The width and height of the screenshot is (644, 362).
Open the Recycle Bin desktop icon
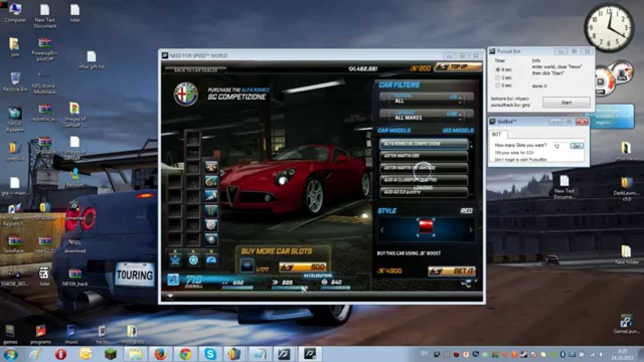click(15, 82)
